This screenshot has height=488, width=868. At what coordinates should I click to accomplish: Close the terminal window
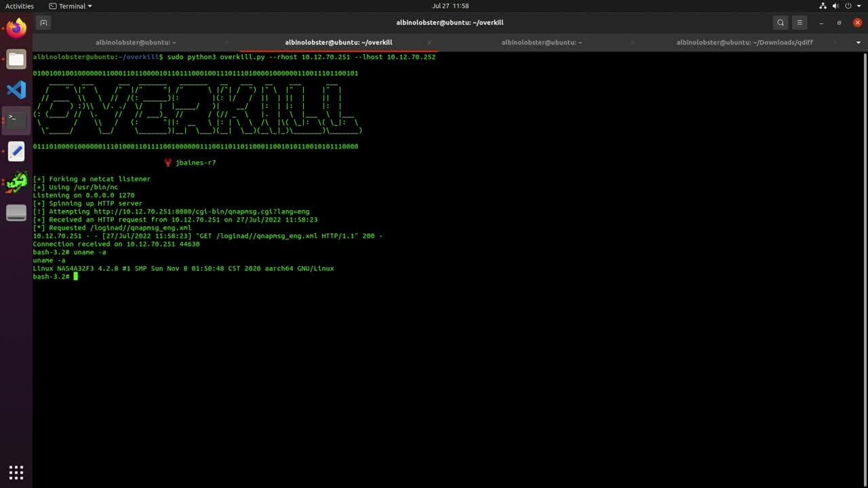click(x=858, y=22)
